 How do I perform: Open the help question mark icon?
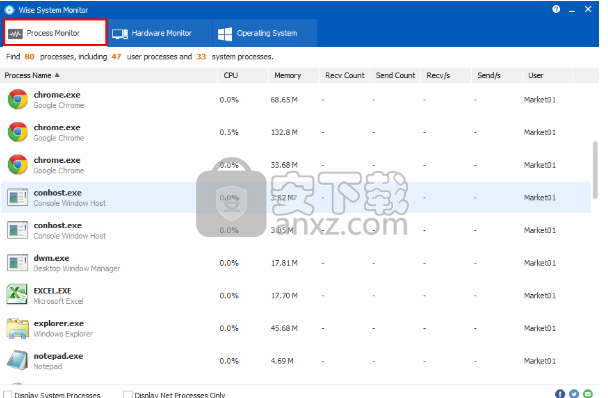click(x=556, y=9)
